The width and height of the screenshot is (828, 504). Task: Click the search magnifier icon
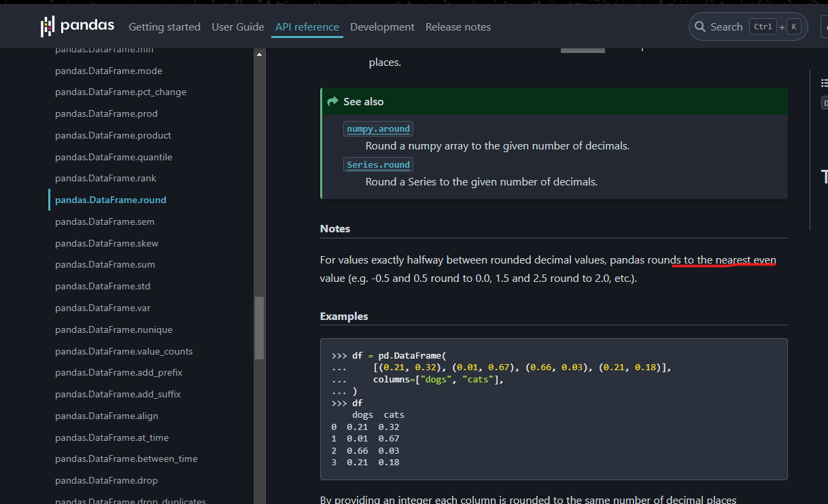point(700,27)
